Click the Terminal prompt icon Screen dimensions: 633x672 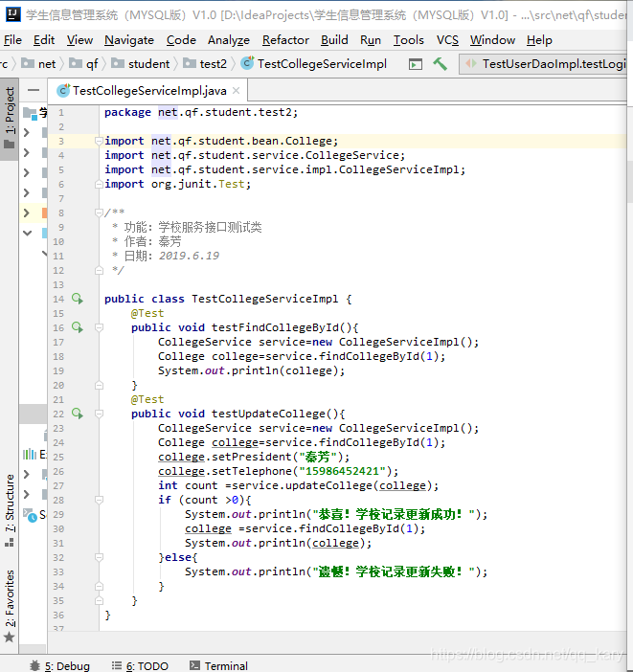[194, 665]
